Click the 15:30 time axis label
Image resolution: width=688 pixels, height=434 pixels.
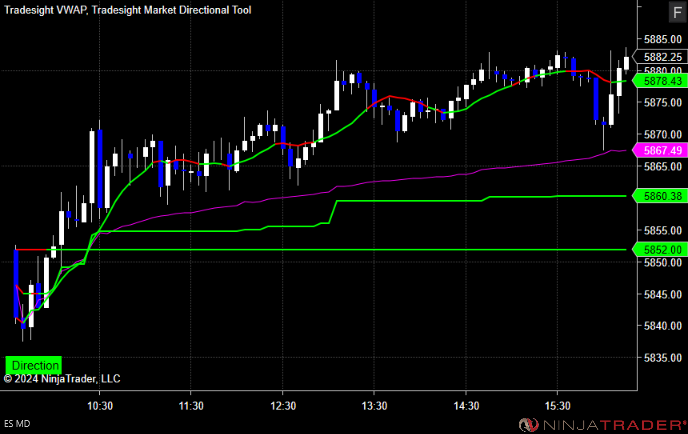pos(558,406)
